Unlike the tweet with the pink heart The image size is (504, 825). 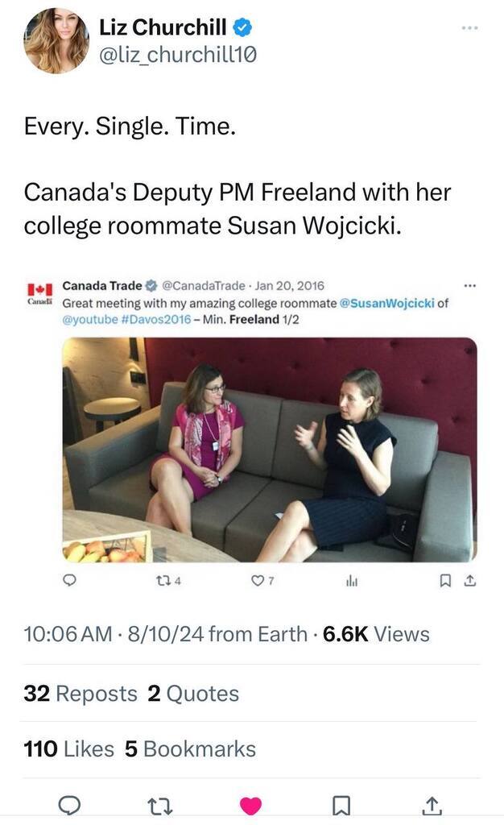[x=251, y=804]
